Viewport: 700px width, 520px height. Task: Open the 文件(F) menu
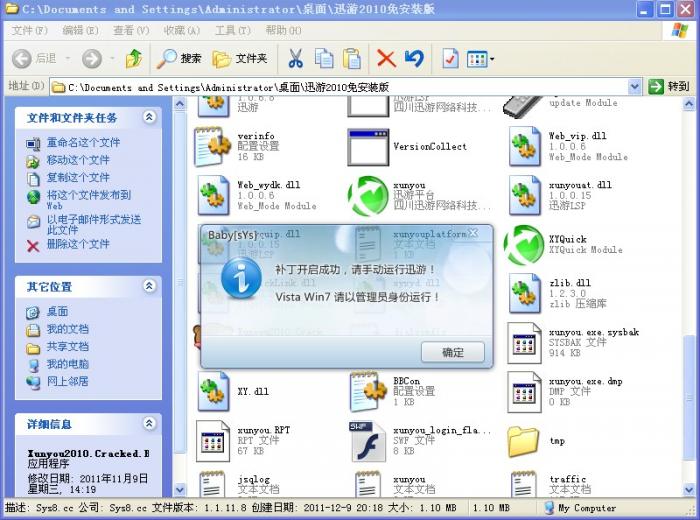[x=29, y=30]
